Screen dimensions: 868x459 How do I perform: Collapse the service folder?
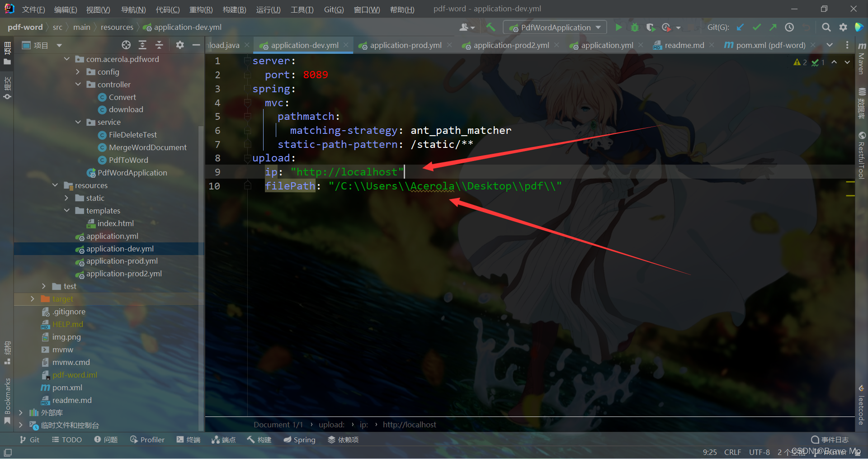[78, 122]
